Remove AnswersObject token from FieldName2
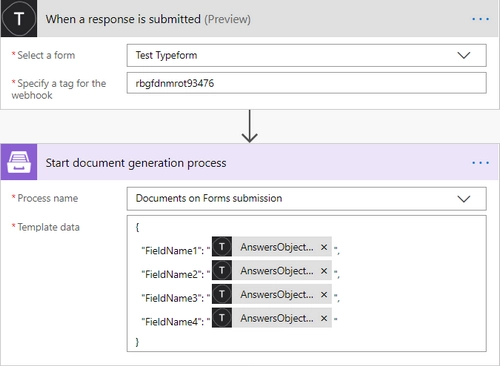 coord(324,271)
